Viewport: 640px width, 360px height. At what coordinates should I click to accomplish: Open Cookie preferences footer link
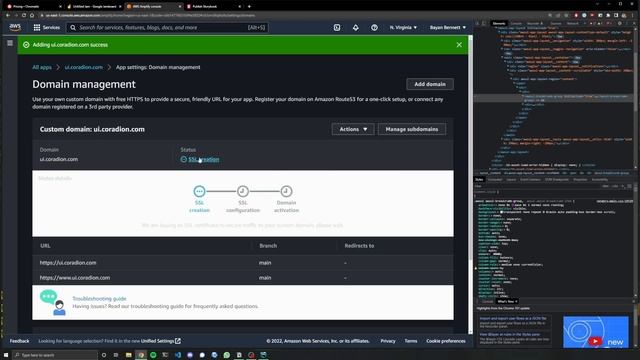pyautogui.click(x=446, y=341)
